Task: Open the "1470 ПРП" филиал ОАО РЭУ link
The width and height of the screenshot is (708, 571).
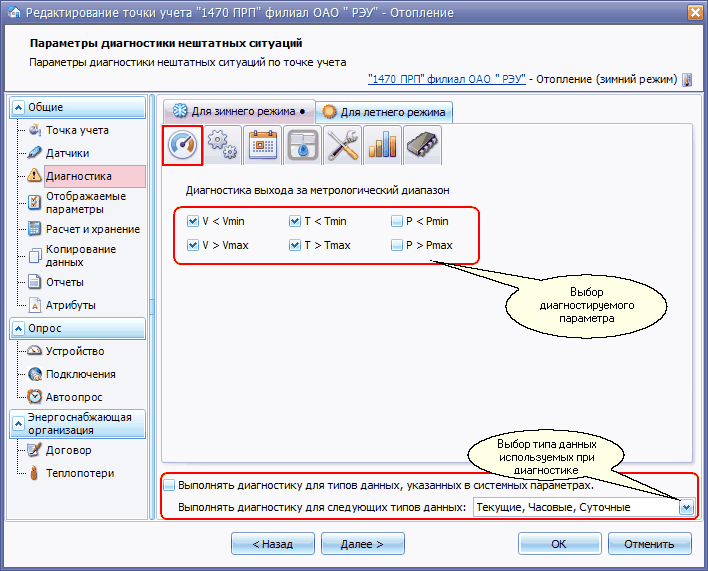Action: (x=446, y=79)
